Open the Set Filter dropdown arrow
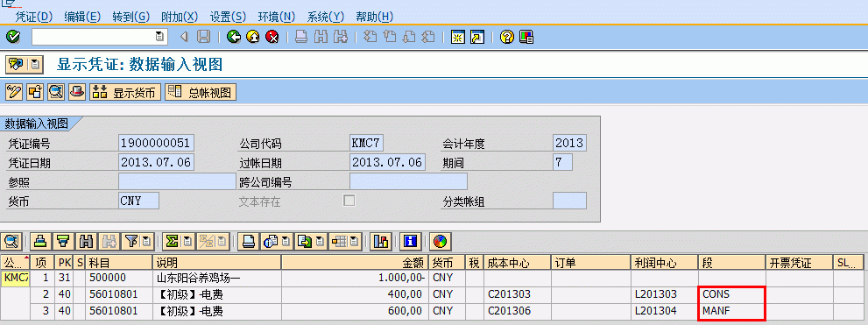 (145, 242)
